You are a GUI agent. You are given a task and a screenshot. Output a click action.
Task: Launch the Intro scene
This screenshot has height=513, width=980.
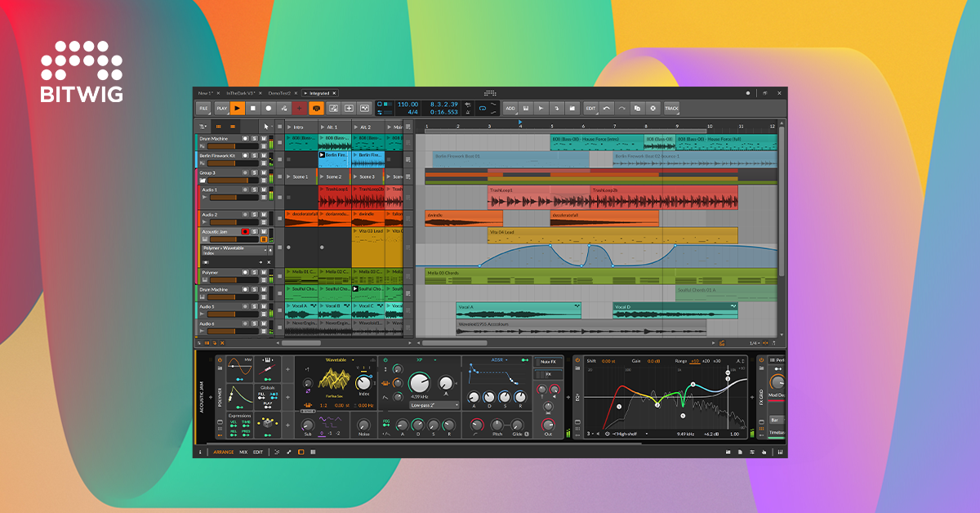(x=289, y=127)
